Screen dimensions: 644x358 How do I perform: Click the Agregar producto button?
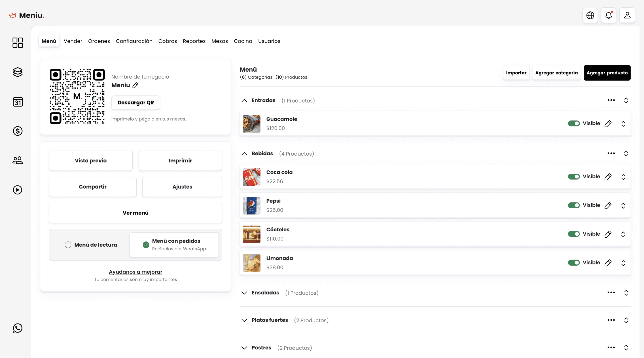[x=607, y=73]
